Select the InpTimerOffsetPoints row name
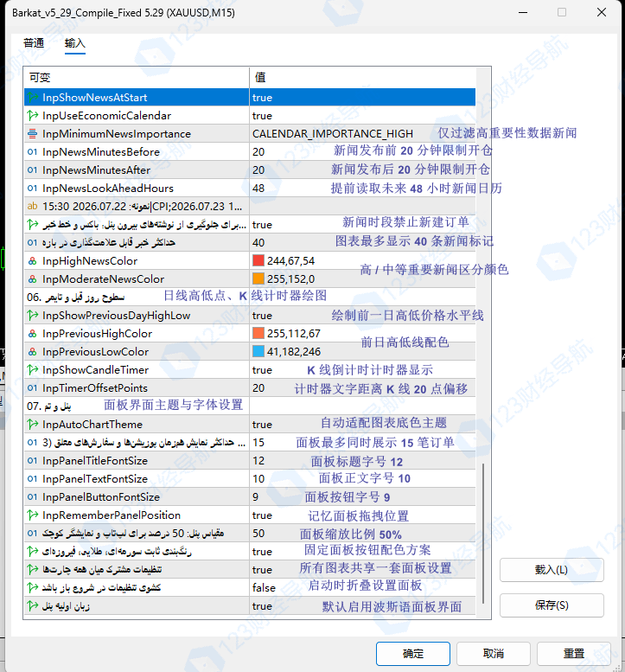Viewport: 625px width, 672px height. 95,387
